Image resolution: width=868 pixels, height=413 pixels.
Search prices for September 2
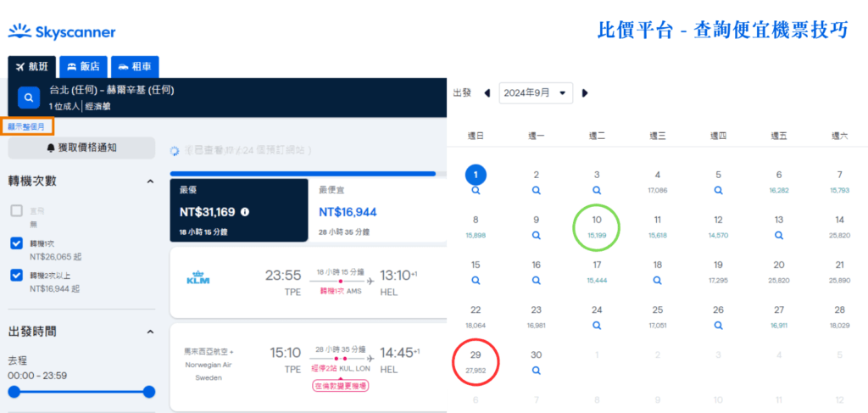[x=536, y=190]
